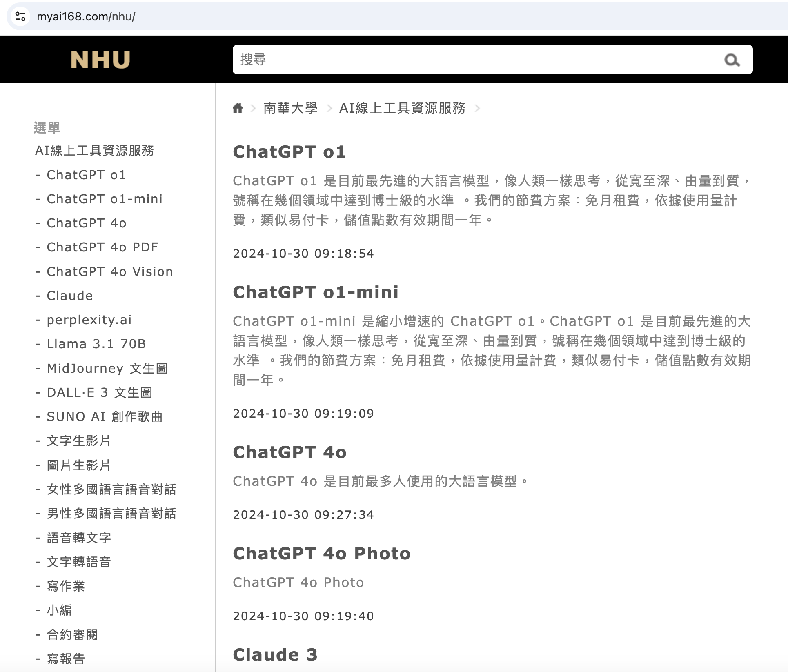Open 男性多國語言語音對話 sidebar item
788x672 pixels.
[111, 513]
